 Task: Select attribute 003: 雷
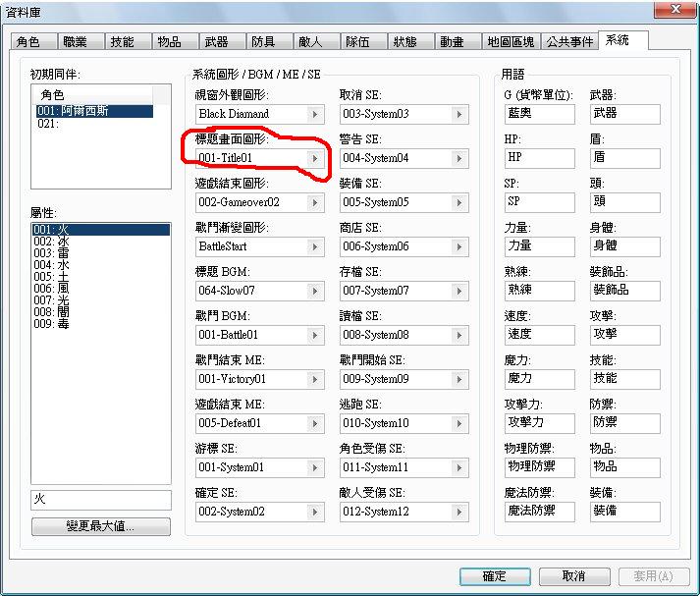coord(101,253)
